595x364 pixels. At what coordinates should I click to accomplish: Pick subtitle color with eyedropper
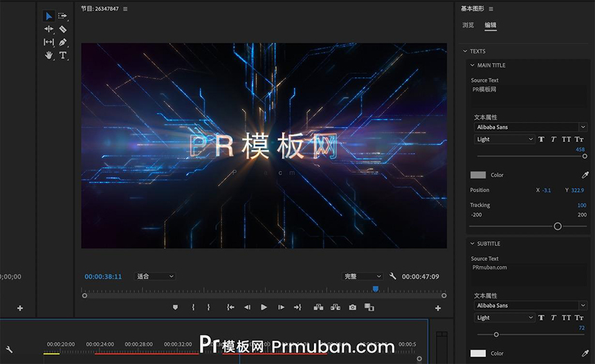point(585,354)
